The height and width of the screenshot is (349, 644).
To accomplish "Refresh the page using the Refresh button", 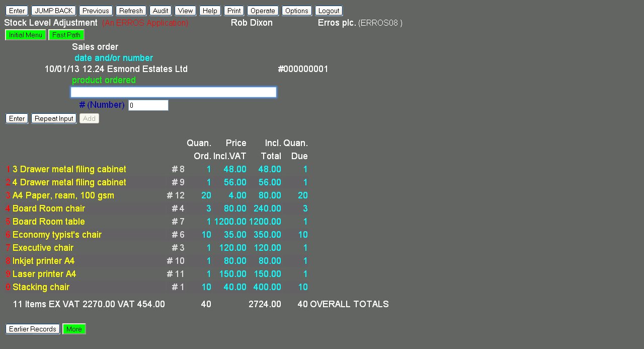I will point(131,11).
